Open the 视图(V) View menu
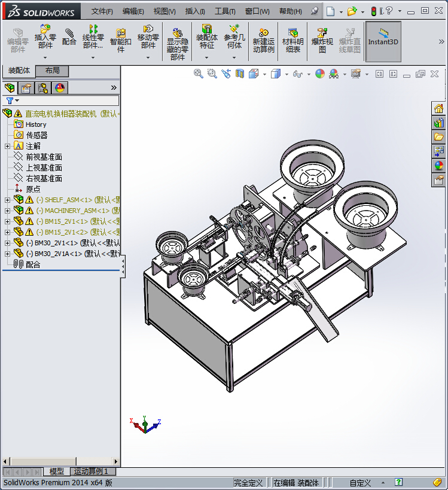The width and height of the screenshot is (448, 490). [x=164, y=11]
